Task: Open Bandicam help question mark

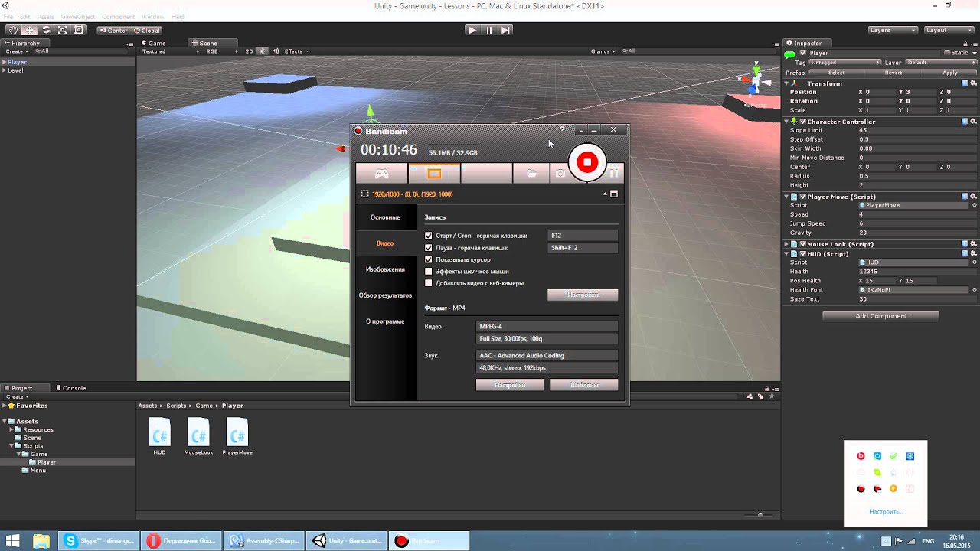Action: [x=562, y=130]
